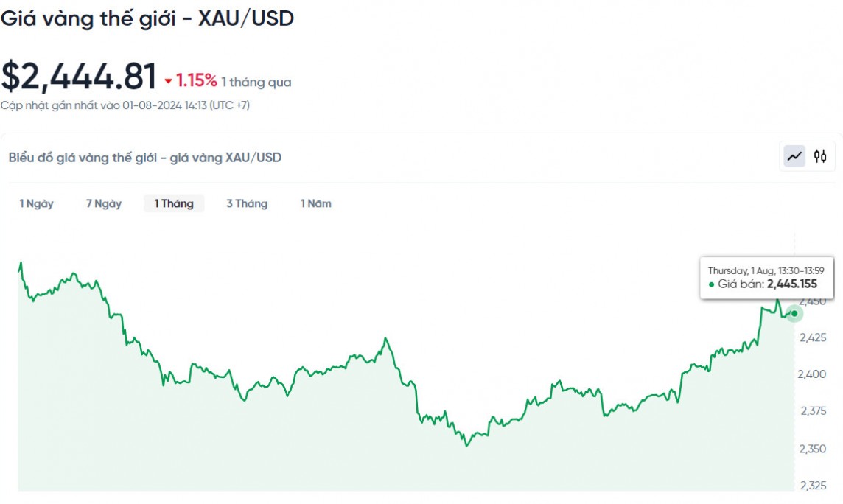Click the 2,350 y-axis label
This screenshot has height=504, width=843.
pyautogui.click(x=814, y=448)
